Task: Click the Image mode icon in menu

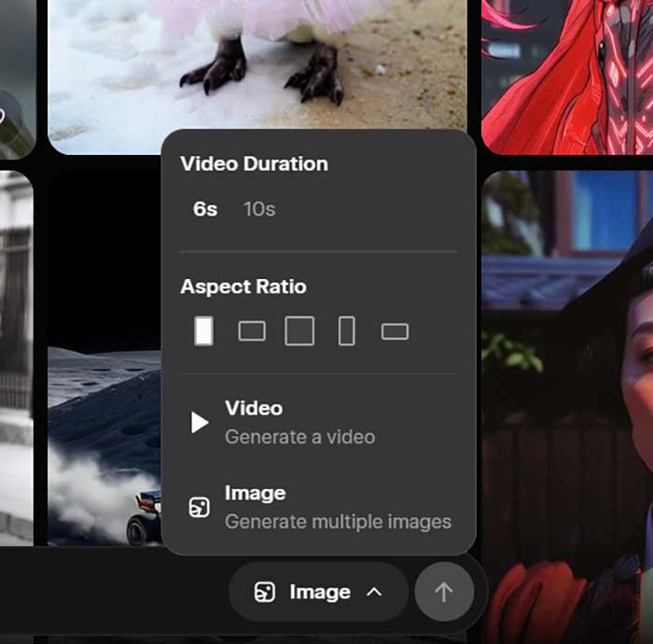Action: coord(199,507)
